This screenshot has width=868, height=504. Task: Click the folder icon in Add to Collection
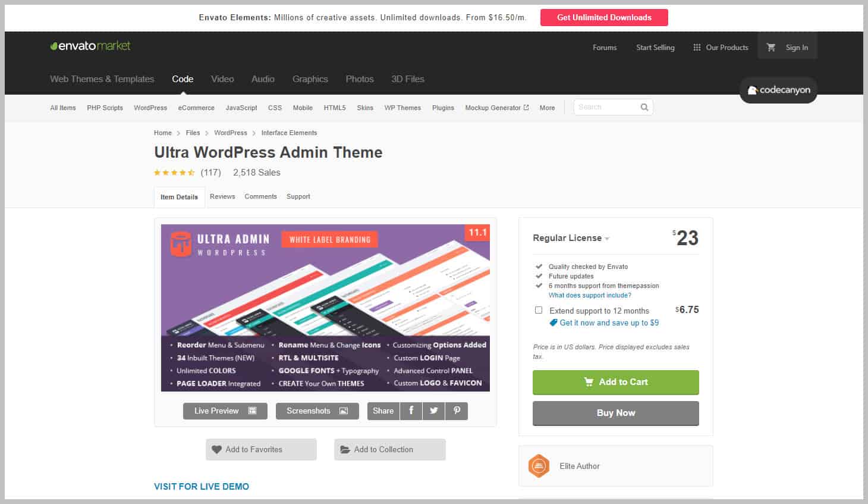point(345,449)
